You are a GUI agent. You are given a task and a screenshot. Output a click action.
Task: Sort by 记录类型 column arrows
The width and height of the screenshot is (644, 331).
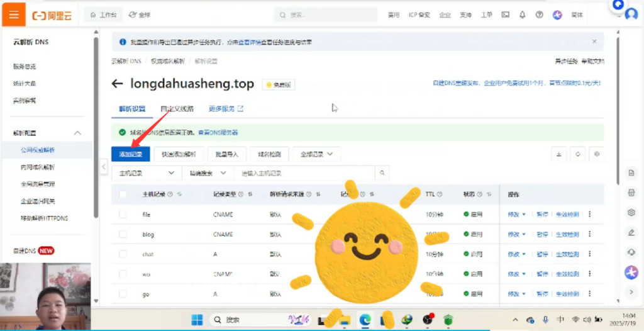[250, 194]
